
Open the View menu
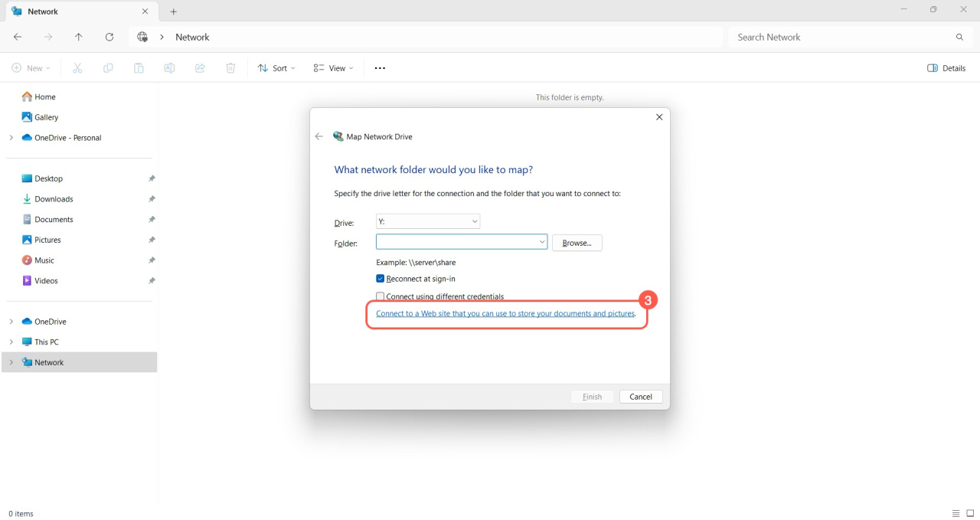coord(334,68)
